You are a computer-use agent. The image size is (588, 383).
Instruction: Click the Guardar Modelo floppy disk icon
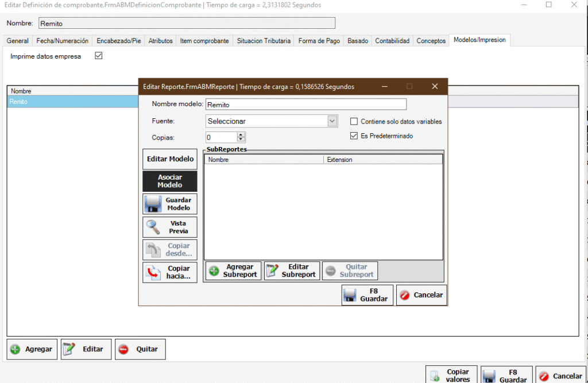pyautogui.click(x=153, y=204)
